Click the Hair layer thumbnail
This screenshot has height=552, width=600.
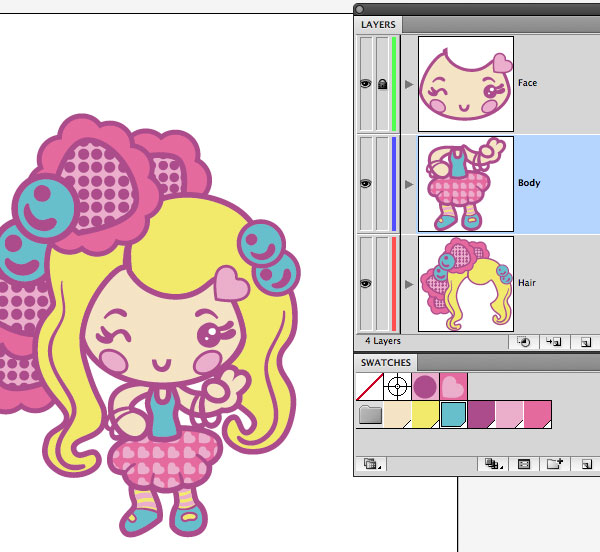(466, 284)
